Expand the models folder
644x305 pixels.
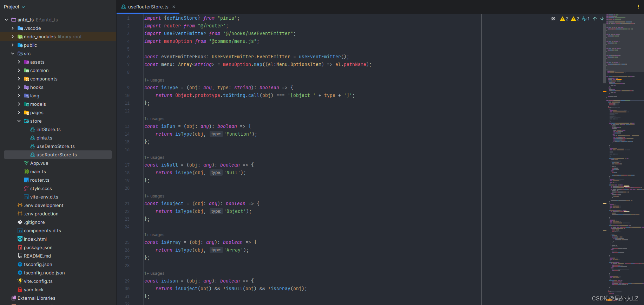pos(19,104)
